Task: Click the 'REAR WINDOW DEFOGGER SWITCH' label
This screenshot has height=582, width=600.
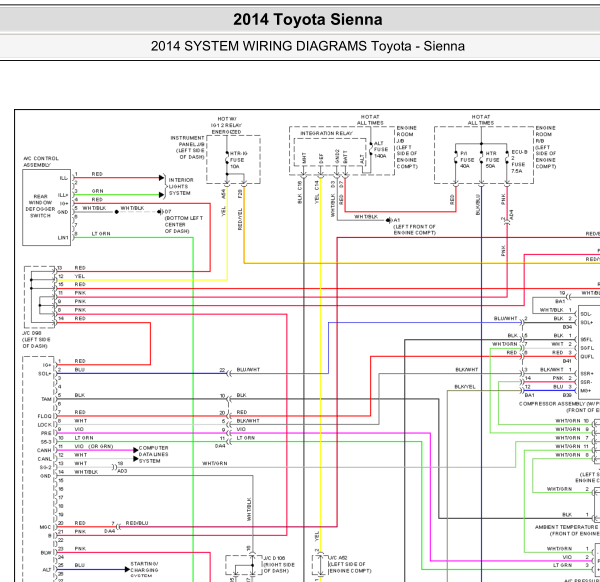Action: click(40, 206)
